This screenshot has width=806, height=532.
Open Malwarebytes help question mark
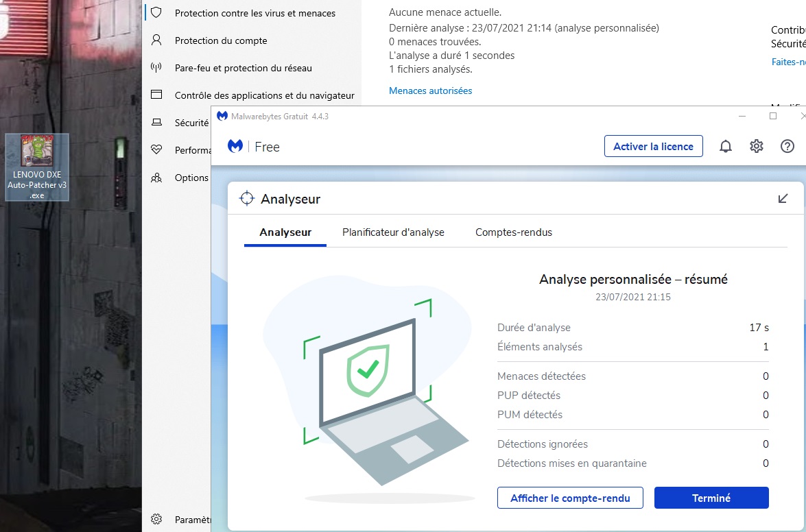click(x=787, y=146)
